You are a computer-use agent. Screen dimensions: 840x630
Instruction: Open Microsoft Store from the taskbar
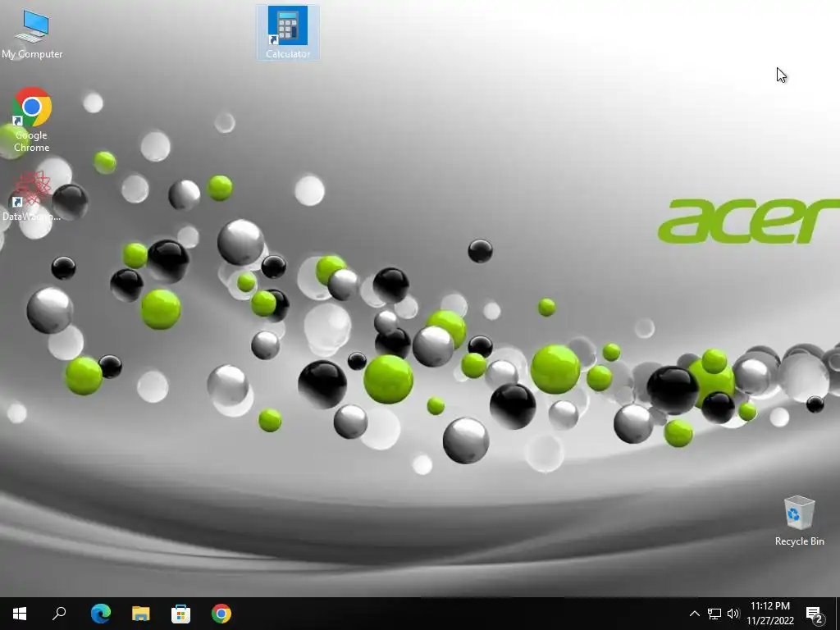[181, 614]
